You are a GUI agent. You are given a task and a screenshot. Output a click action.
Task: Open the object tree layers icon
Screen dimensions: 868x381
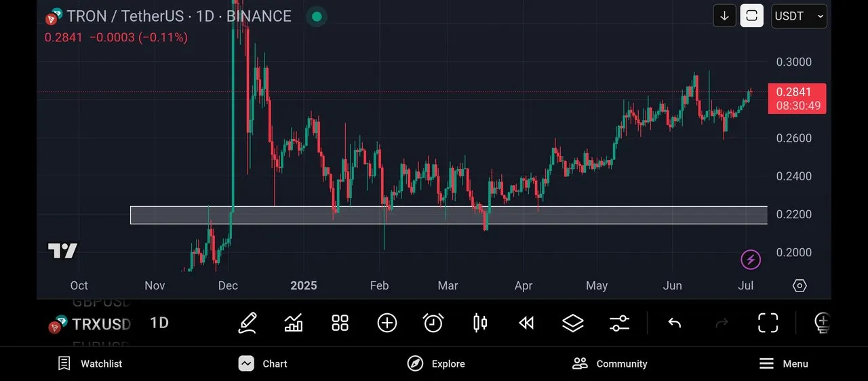(x=573, y=323)
